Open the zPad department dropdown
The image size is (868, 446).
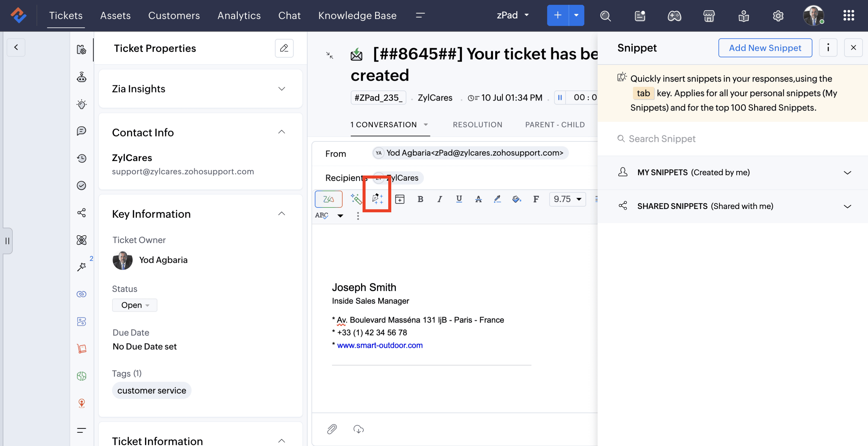512,15
